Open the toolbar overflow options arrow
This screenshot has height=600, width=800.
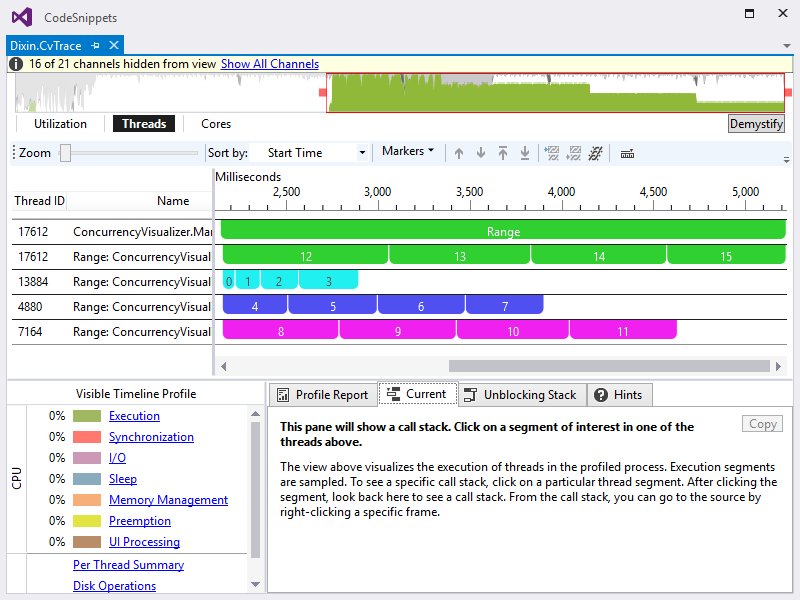pos(786,160)
